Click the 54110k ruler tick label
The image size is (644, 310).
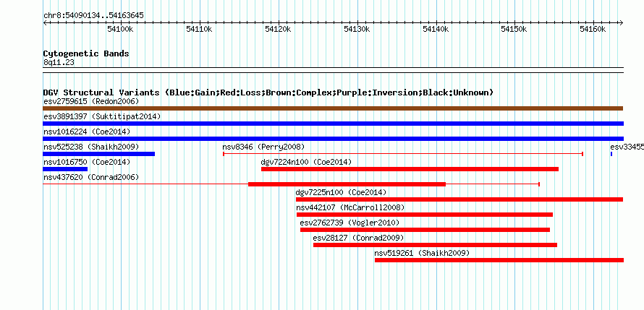[x=199, y=29]
